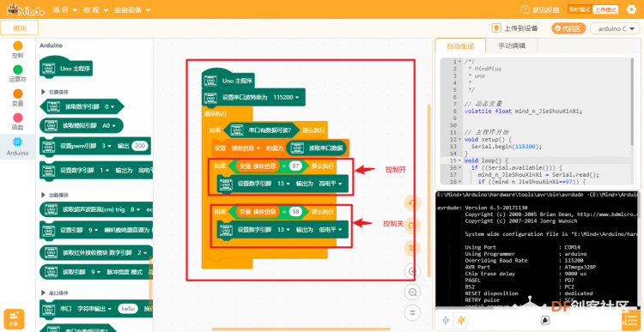Click the crop/screenshot button on canvas
This screenshot has height=332, width=644.
(x=412, y=248)
